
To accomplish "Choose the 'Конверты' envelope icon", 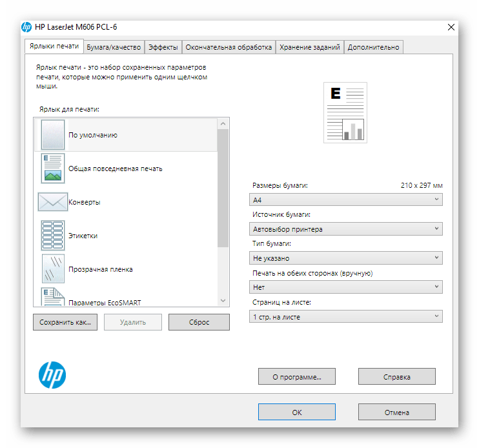I will [52, 202].
